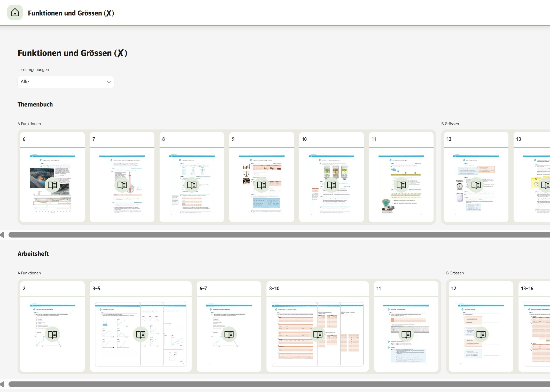The image size is (550, 392).
Task: Open book icon on Themenbuch page 7
Action: point(122,185)
